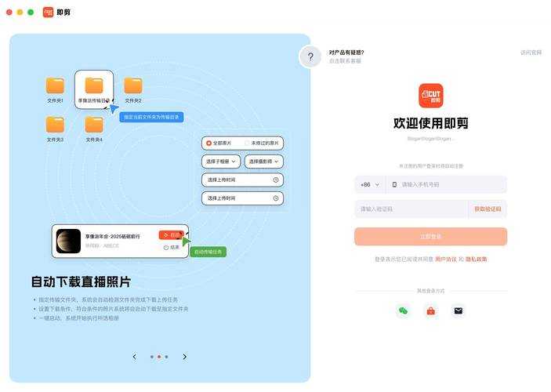
Task: Select the 文件夹3 folder icon
Action: [55, 125]
